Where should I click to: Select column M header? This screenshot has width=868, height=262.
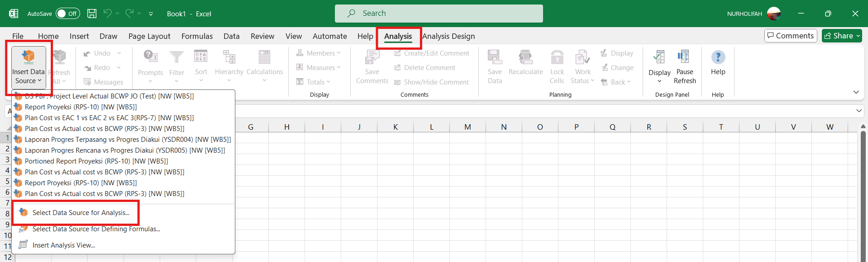[x=467, y=127]
